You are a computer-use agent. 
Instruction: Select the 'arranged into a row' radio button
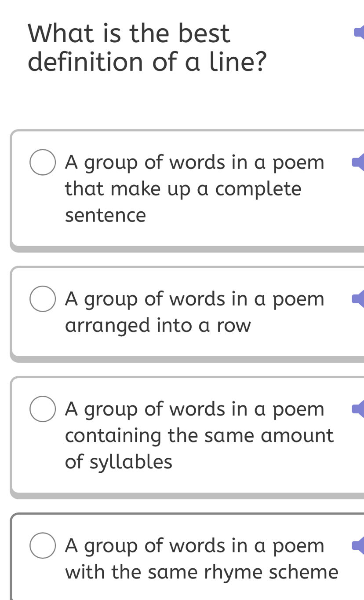[x=42, y=298]
